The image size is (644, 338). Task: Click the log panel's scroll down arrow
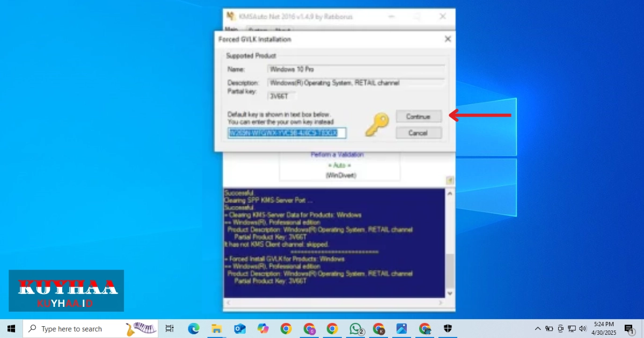[x=450, y=293]
